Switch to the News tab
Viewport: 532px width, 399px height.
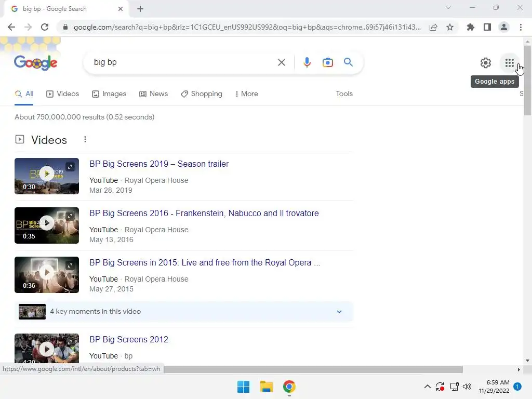point(153,94)
